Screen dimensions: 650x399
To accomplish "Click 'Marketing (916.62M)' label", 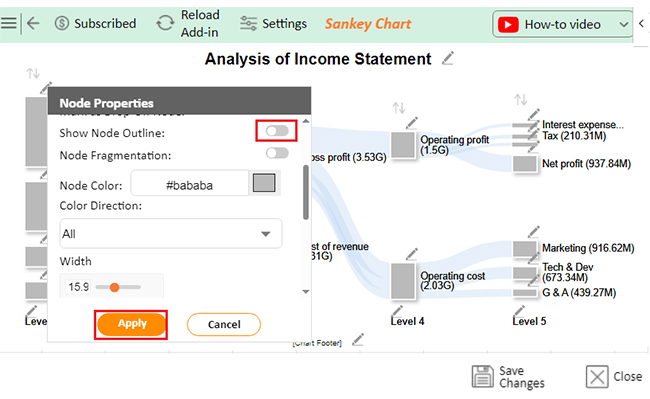I will point(588,248).
